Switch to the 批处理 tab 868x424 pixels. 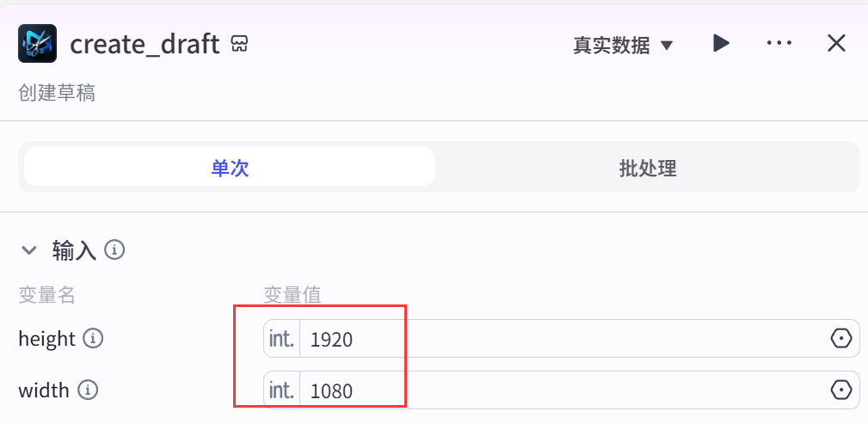click(647, 167)
